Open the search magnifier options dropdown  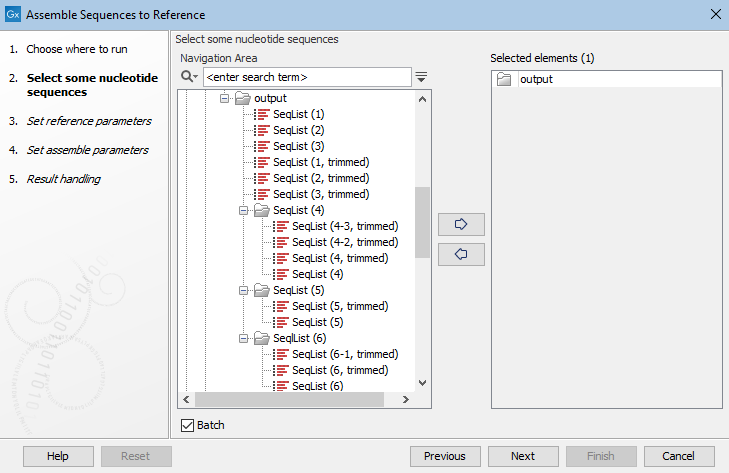click(189, 77)
